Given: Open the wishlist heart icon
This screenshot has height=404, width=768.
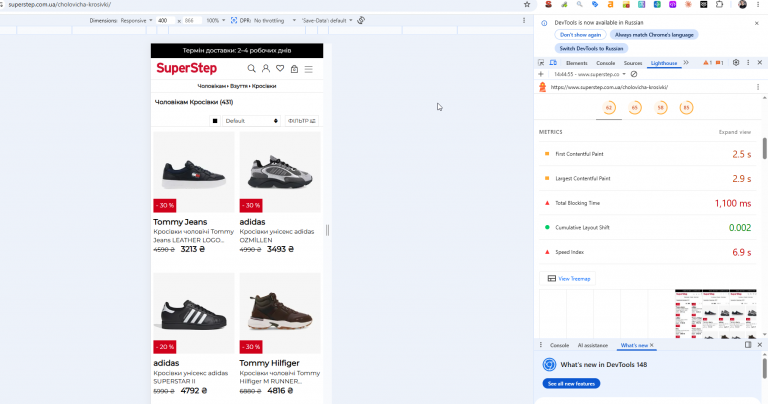Looking at the screenshot, I should click(x=280, y=69).
